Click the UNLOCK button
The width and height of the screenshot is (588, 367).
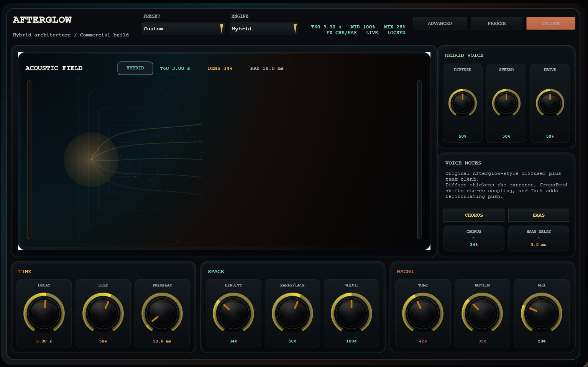[550, 23]
